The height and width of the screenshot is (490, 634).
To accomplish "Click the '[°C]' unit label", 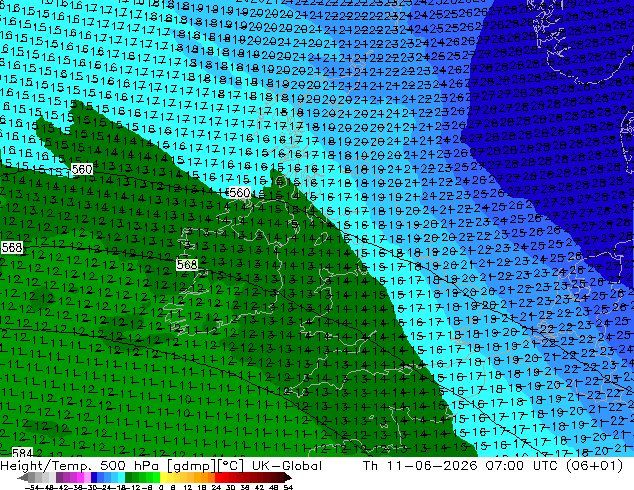I will pos(232,466).
